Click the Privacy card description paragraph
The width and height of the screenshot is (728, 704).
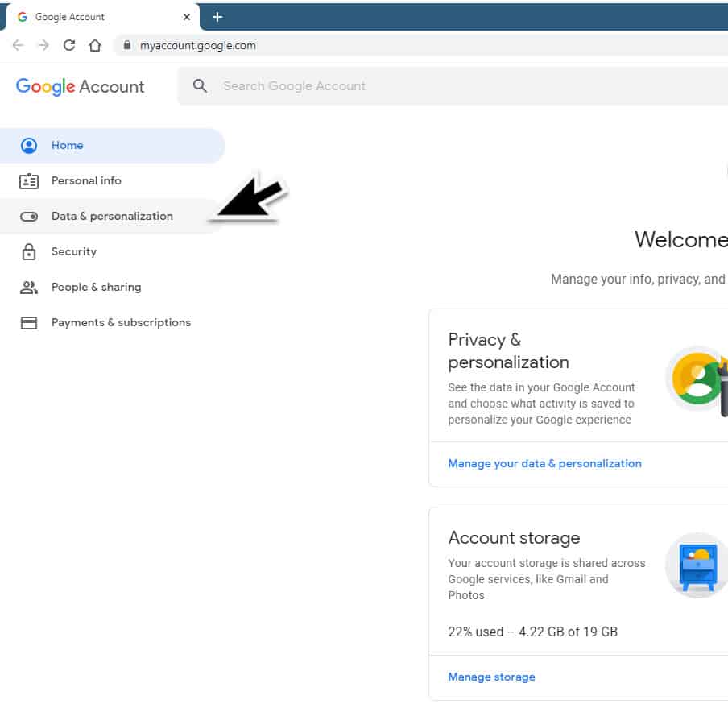tap(541, 404)
